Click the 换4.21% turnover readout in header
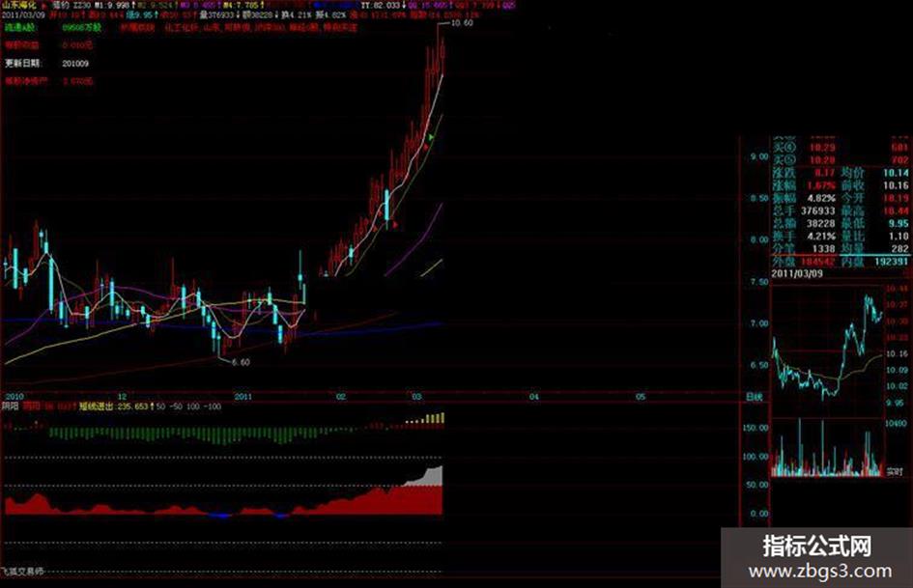The width and height of the screenshot is (913, 588). coord(297,15)
